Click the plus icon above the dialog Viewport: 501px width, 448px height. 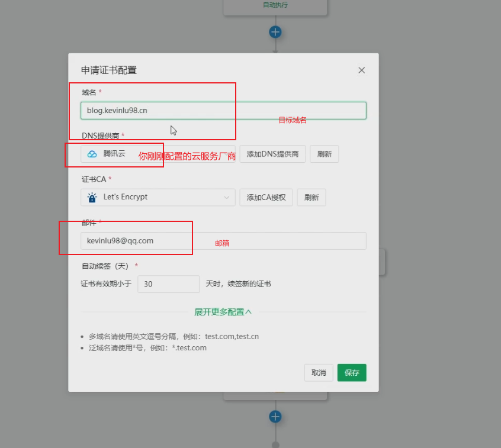pyautogui.click(x=275, y=32)
